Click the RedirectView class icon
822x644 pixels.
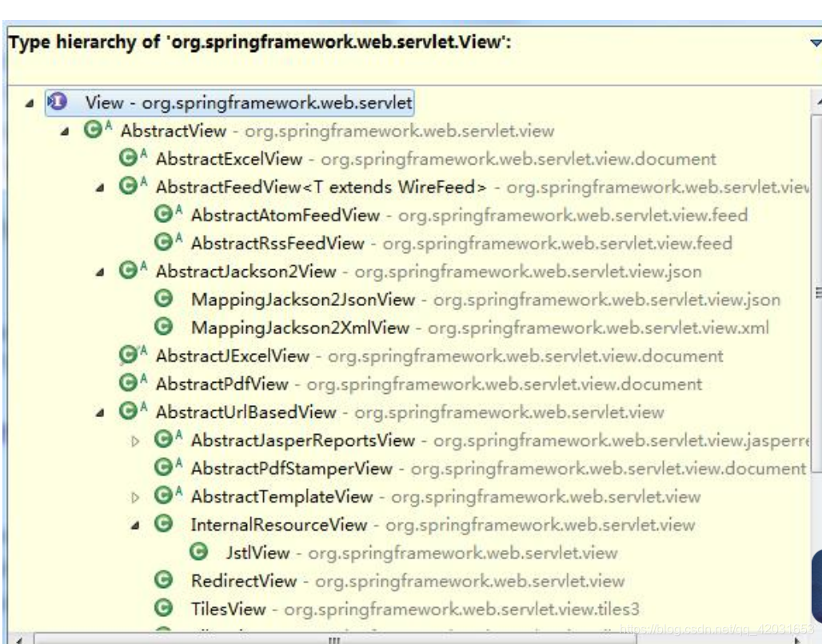click(163, 579)
